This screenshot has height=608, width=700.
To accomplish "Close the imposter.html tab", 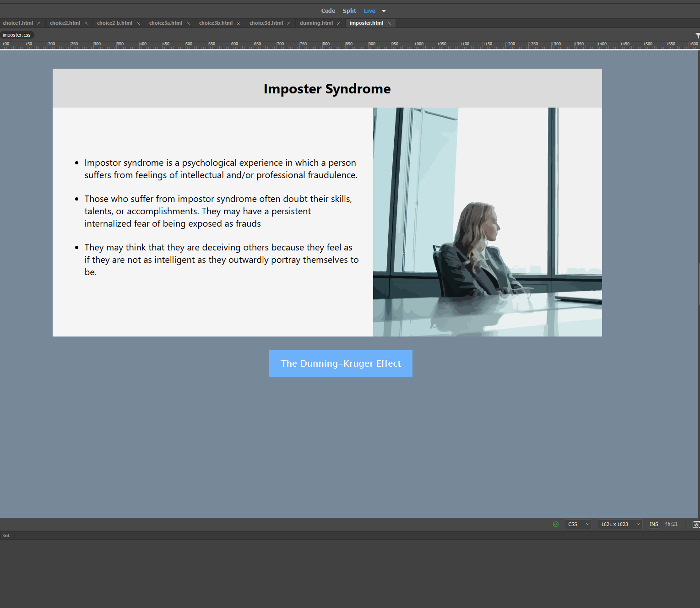I will click(389, 23).
